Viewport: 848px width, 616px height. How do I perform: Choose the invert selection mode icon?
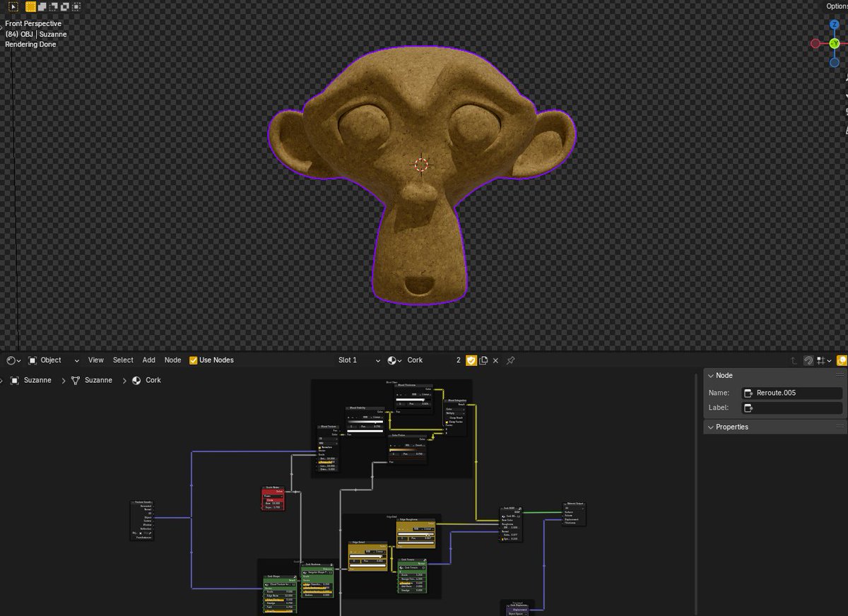64,6
